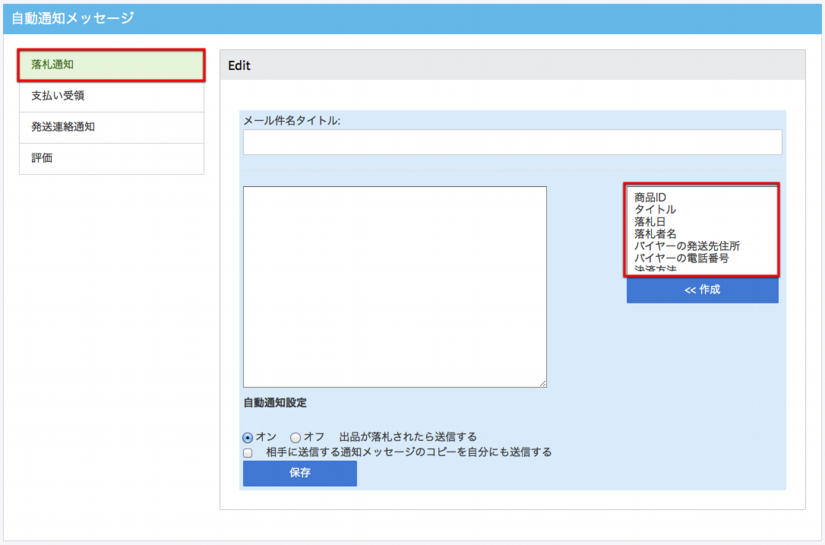Viewport: 825px width, 545px height.
Task: Focus the メール件名タイトル input field
Action: 511,142
